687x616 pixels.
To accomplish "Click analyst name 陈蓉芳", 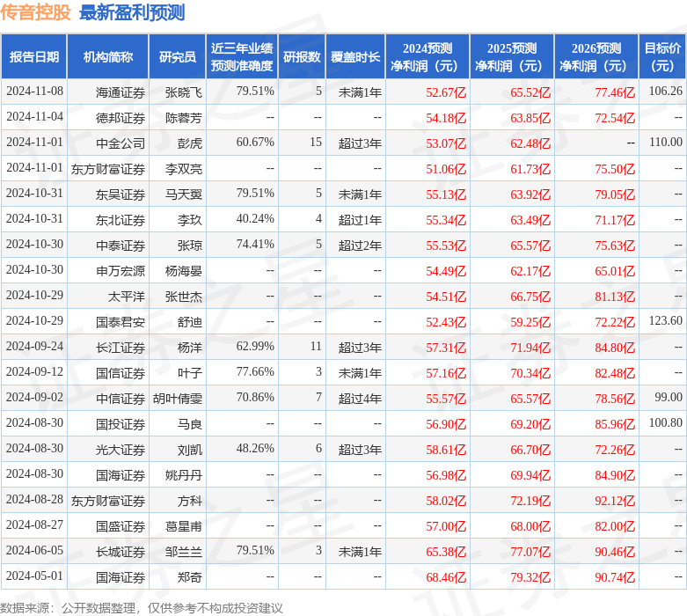I will [x=184, y=118].
